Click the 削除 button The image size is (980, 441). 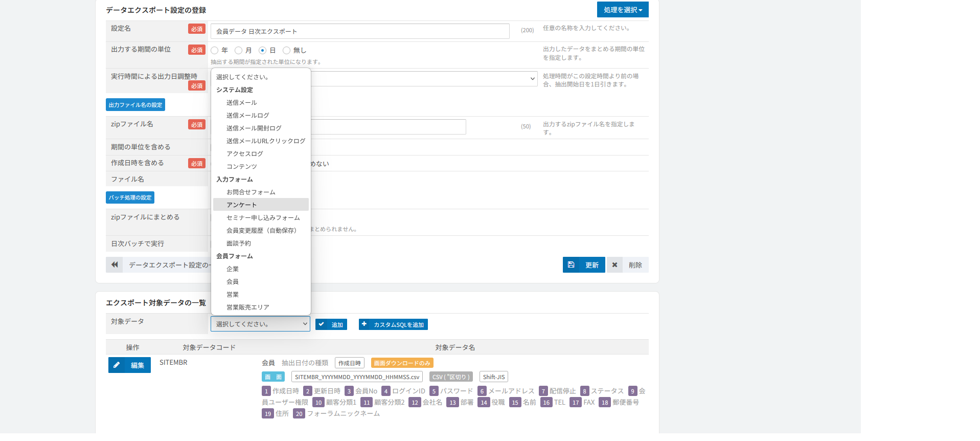point(627,265)
